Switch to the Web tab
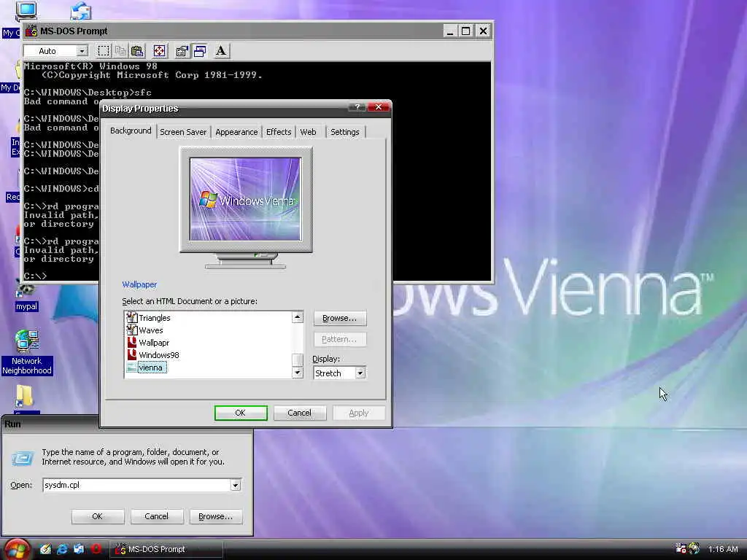 coord(309,132)
